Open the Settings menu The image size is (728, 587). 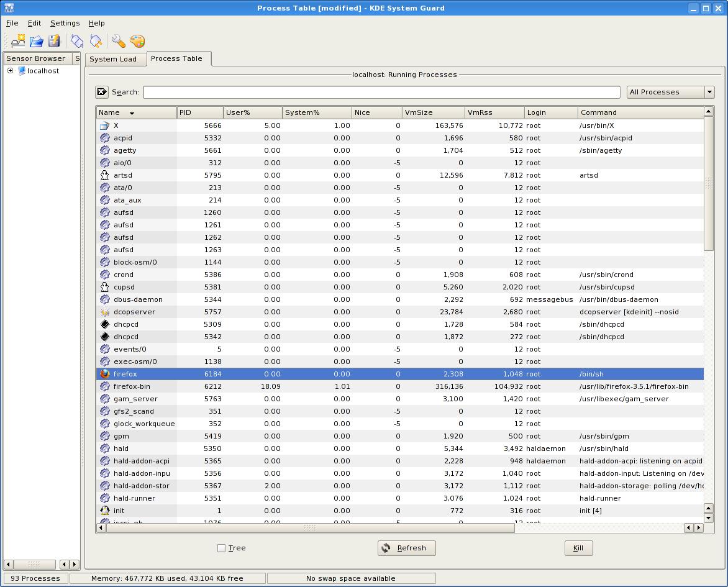pyautogui.click(x=65, y=23)
